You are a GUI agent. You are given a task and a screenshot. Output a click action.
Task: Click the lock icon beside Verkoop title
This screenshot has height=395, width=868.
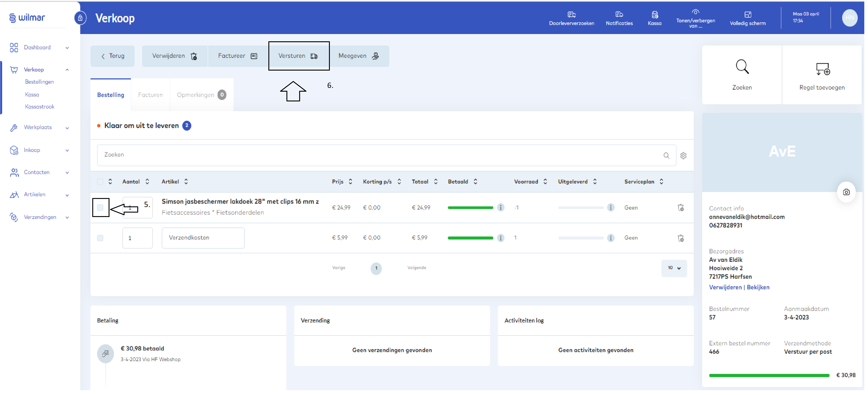[81, 18]
